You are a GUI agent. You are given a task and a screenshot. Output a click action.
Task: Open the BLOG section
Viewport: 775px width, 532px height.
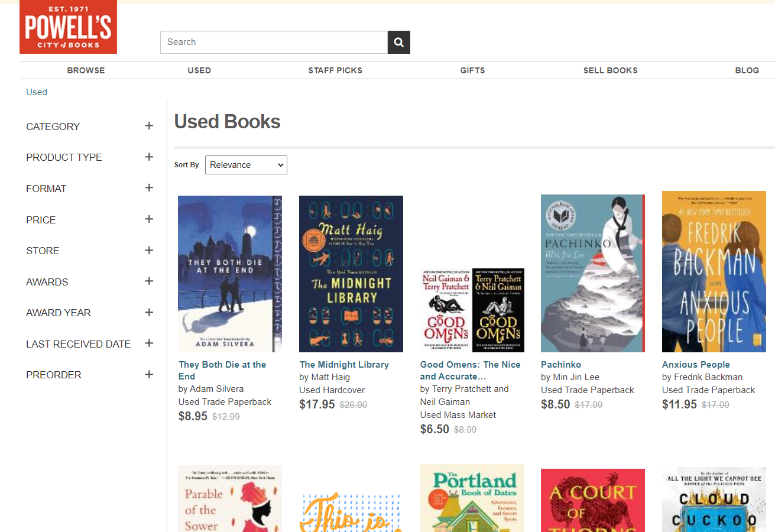pos(747,70)
